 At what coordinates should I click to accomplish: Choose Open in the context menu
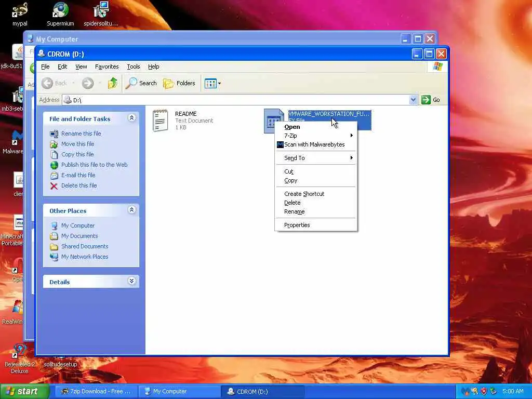(x=292, y=127)
